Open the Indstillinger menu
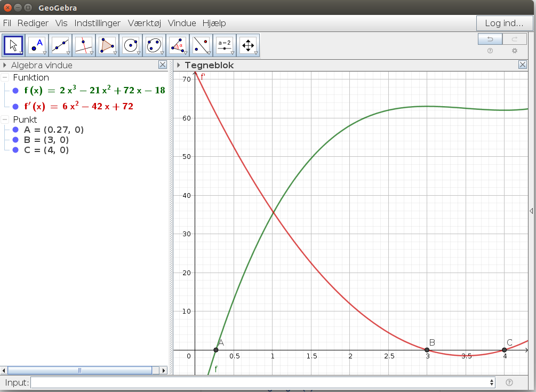Image resolution: width=536 pixels, height=392 pixels. click(98, 23)
